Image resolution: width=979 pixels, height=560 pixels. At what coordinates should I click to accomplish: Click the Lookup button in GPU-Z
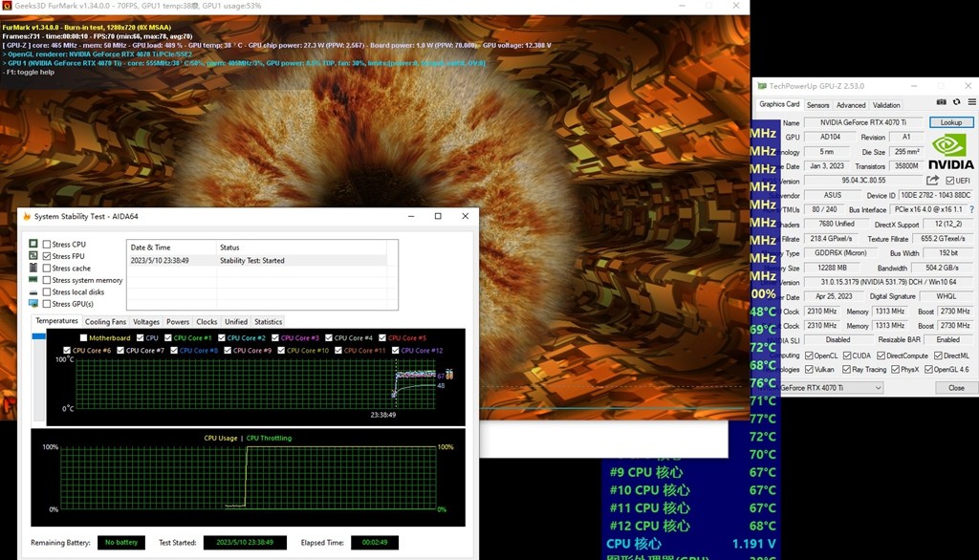point(950,122)
